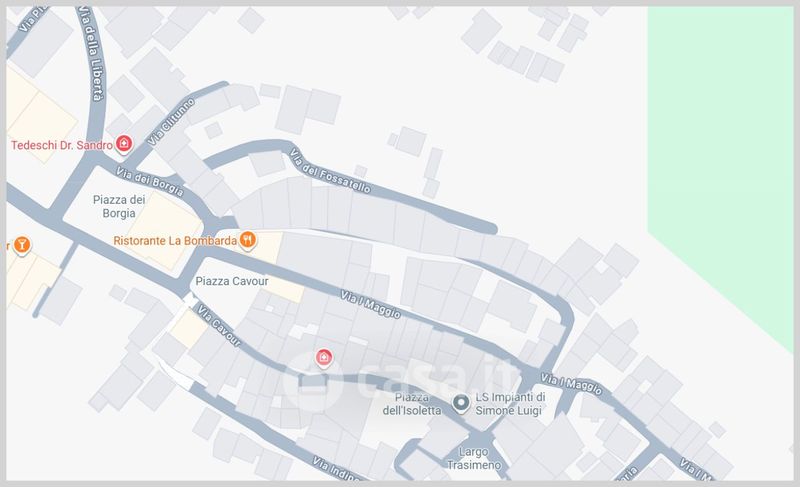Click the Via Indipendenza street label
The width and height of the screenshot is (800, 487).
coord(336,469)
